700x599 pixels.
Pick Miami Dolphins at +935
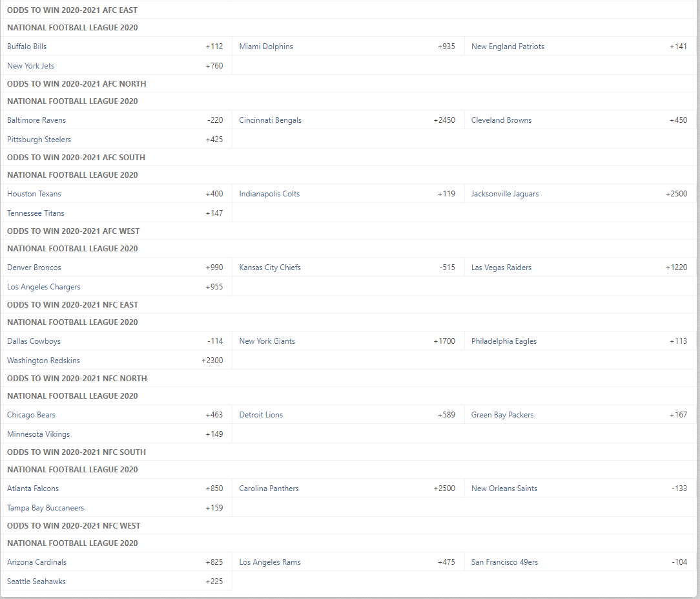tap(348, 47)
